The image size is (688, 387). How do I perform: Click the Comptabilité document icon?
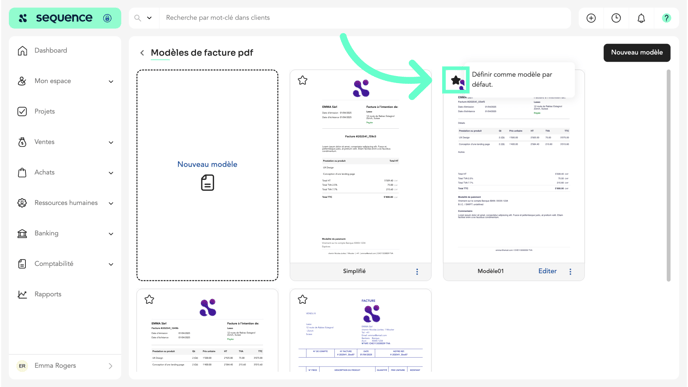[x=22, y=264]
